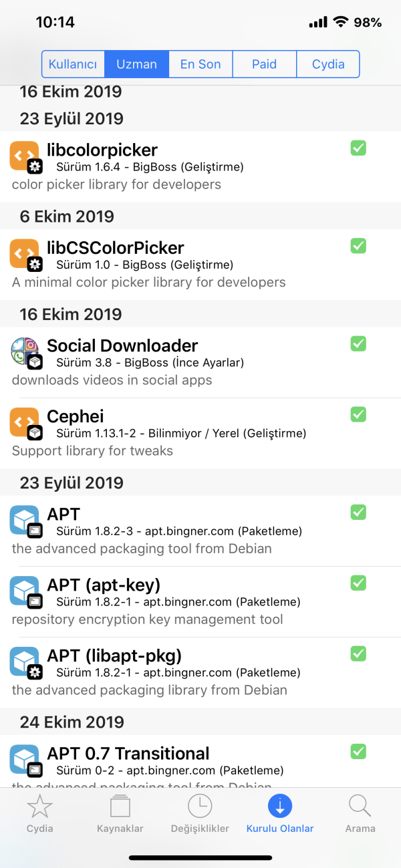Open the Kaynaklar tab

tap(120, 814)
